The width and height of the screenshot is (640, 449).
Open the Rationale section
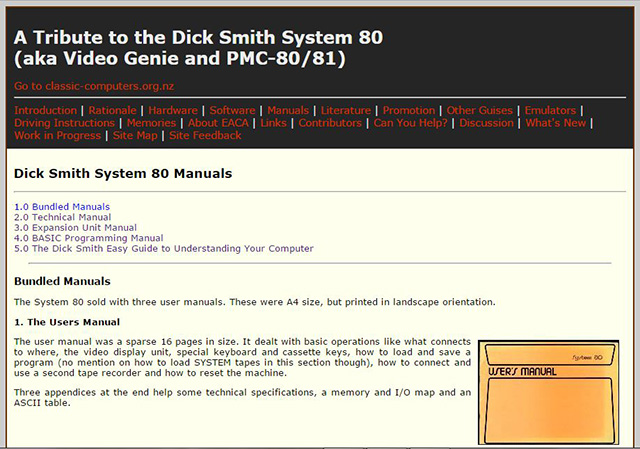pos(112,110)
